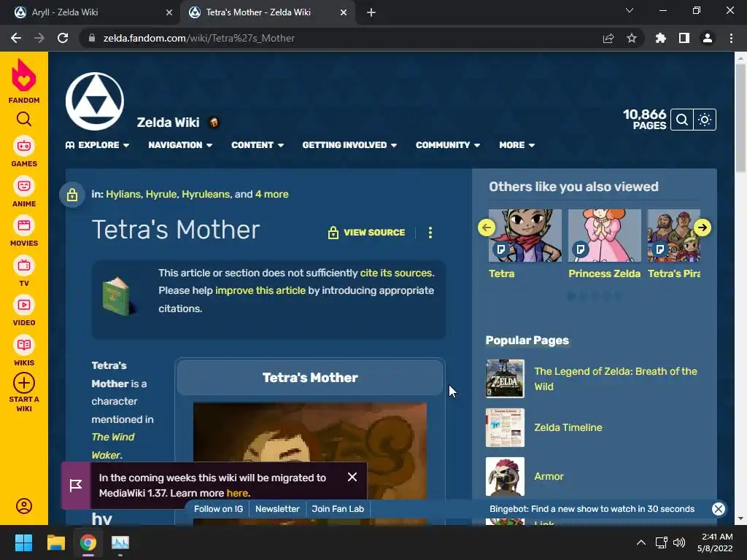
Task: Open the Chrome extensions puzzle icon
Action: [660, 38]
